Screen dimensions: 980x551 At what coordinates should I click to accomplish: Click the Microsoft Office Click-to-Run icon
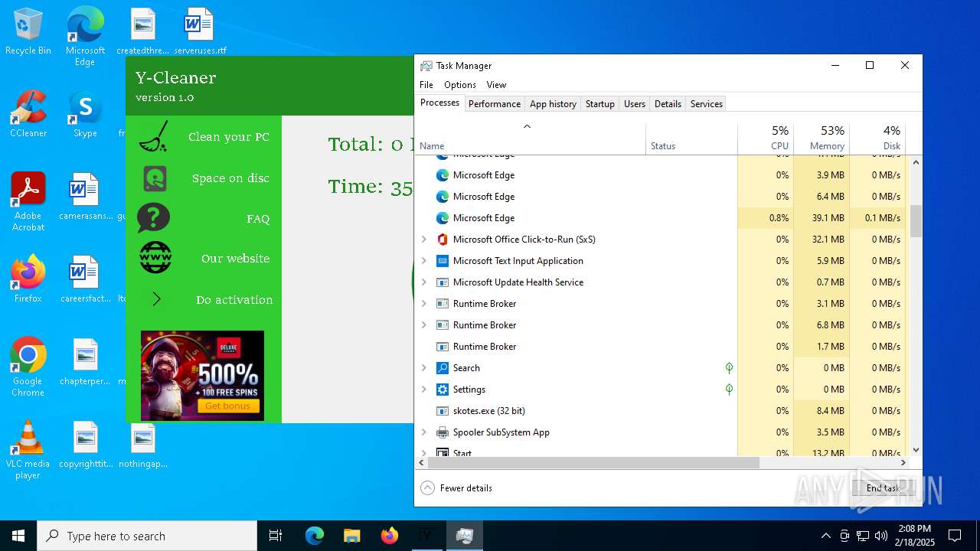click(442, 240)
